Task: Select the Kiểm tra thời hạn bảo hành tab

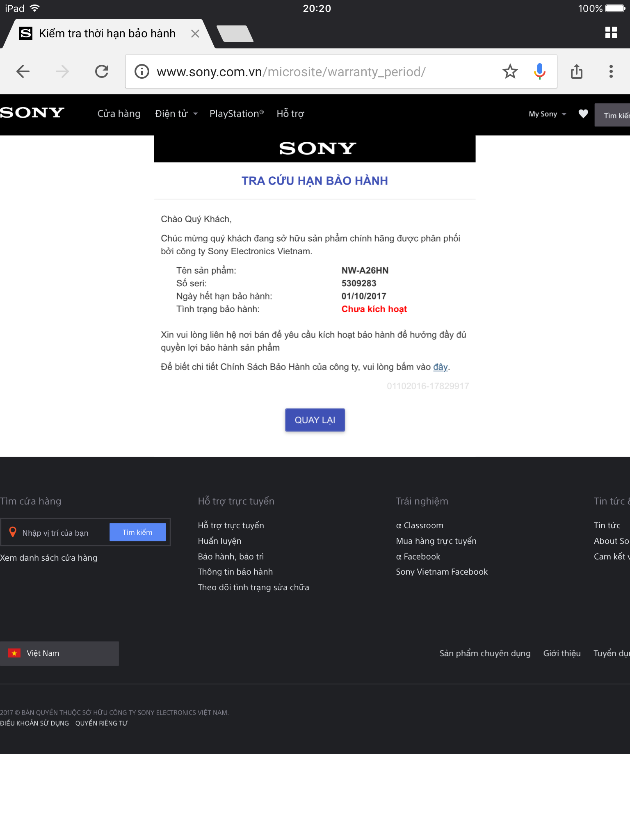Action: (107, 34)
